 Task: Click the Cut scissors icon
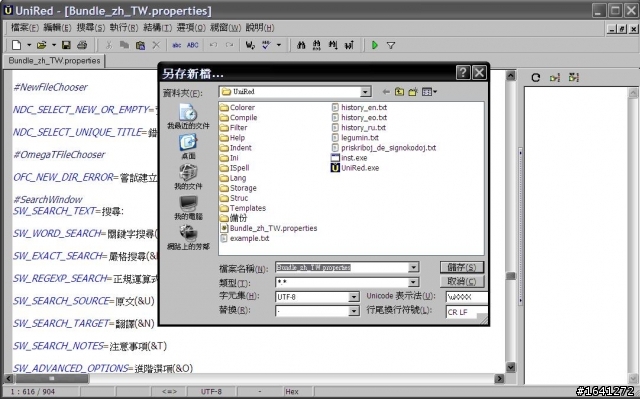click(109, 45)
